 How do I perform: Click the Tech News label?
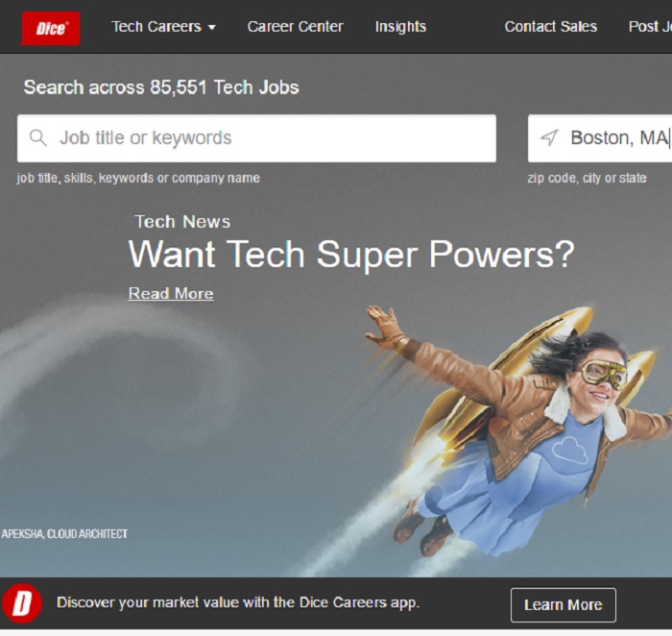pyautogui.click(x=182, y=222)
